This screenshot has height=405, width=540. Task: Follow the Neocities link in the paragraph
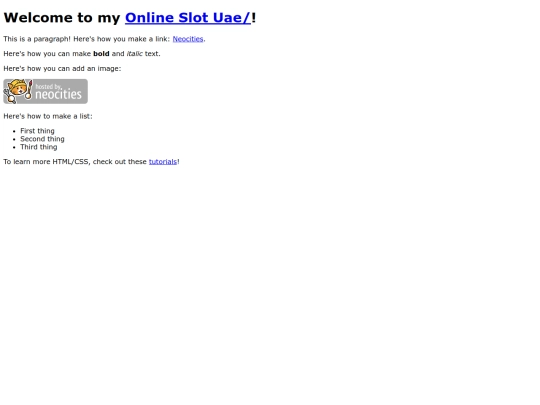188,39
